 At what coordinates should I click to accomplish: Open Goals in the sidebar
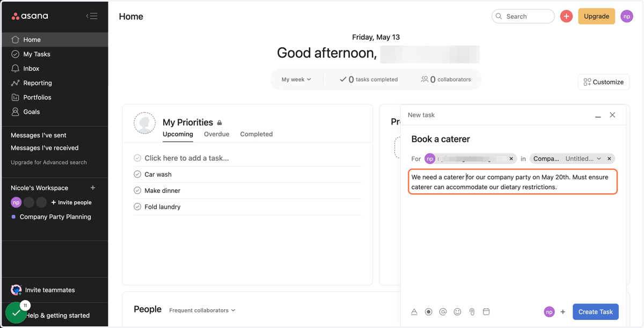[x=55, y=112]
